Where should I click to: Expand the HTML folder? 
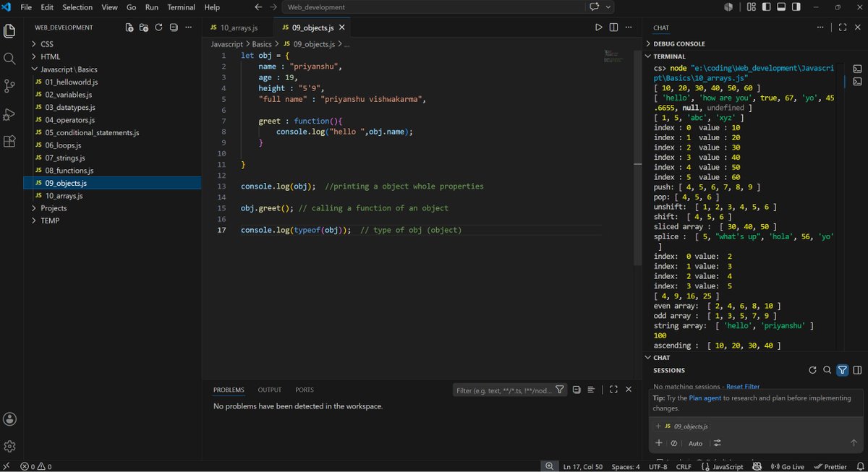pos(51,56)
